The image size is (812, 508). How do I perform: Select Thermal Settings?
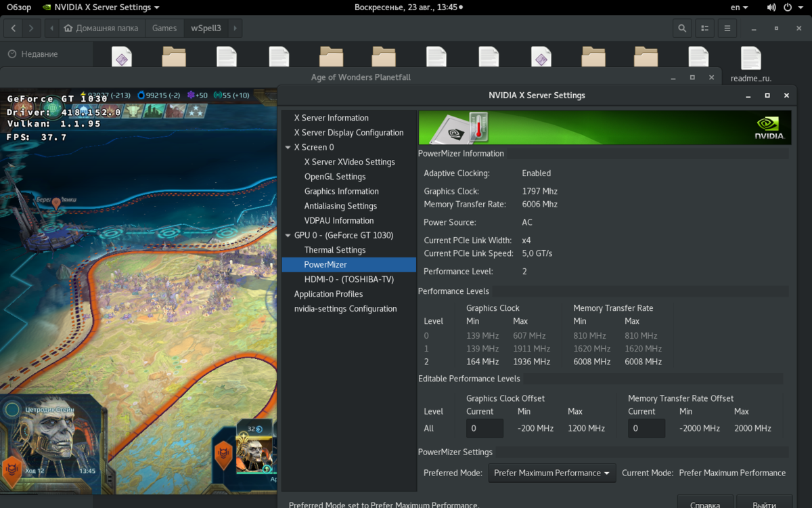(335, 250)
